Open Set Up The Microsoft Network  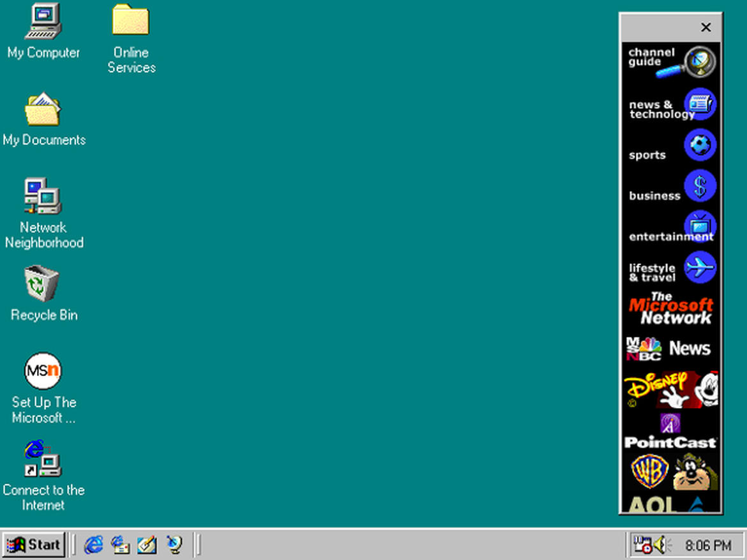(42, 370)
